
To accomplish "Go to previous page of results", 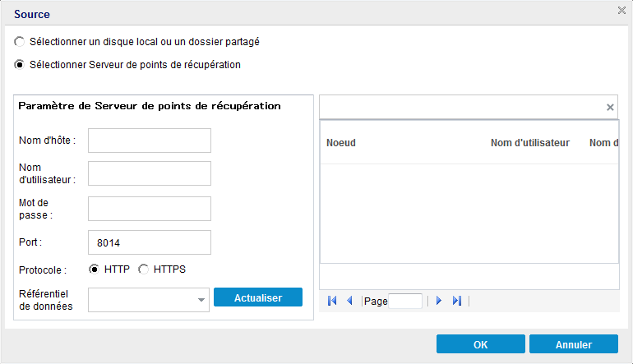I will (x=349, y=301).
